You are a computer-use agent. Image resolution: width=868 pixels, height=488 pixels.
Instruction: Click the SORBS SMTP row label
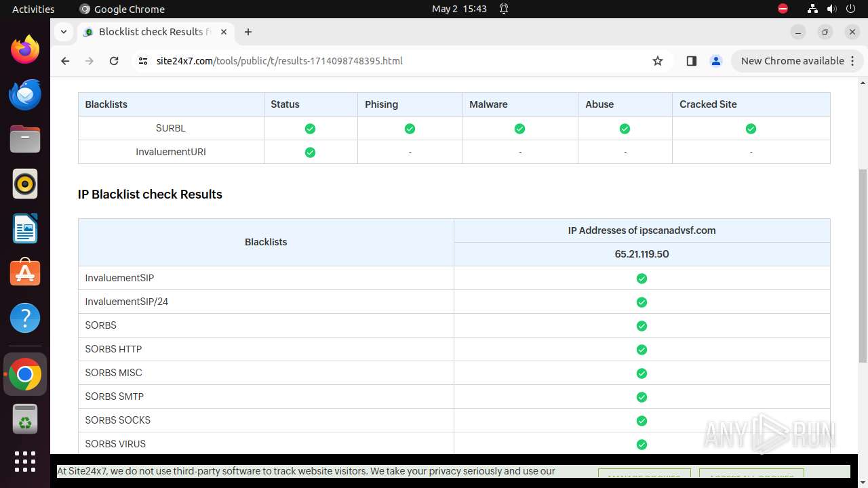(x=114, y=396)
